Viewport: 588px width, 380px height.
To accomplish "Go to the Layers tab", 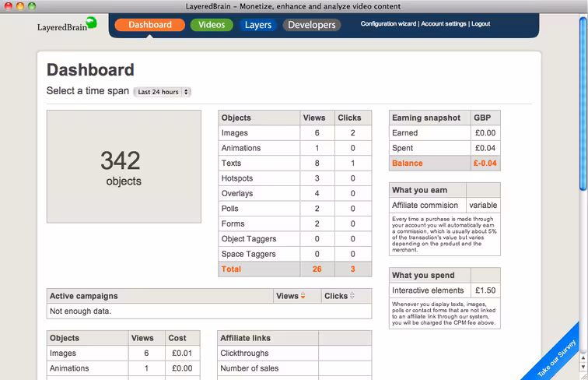I will pos(258,25).
